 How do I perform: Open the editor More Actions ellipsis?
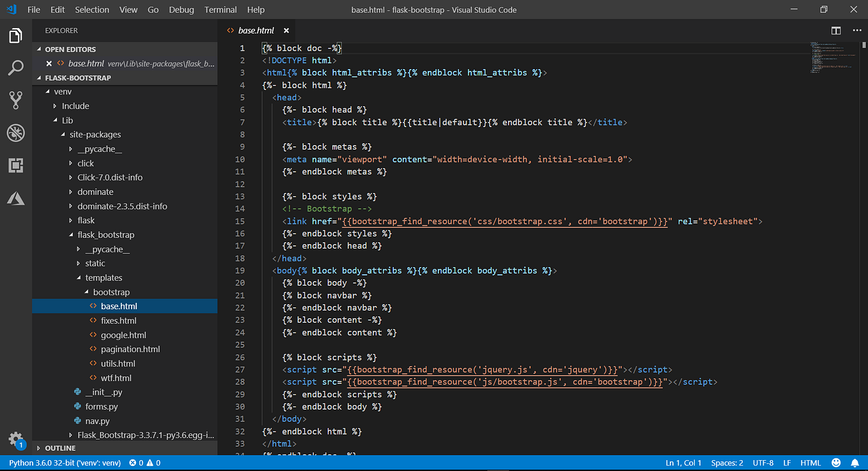point(856,31)
